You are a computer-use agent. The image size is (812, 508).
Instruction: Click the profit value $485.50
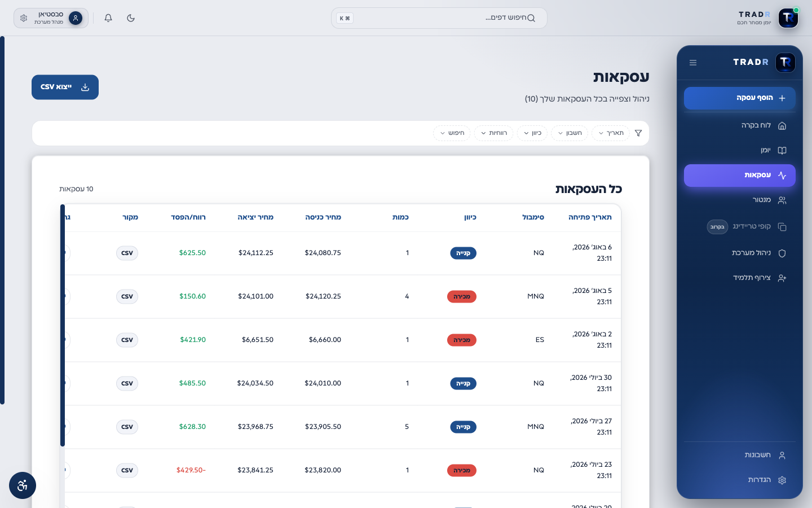(x=192, y=383)
